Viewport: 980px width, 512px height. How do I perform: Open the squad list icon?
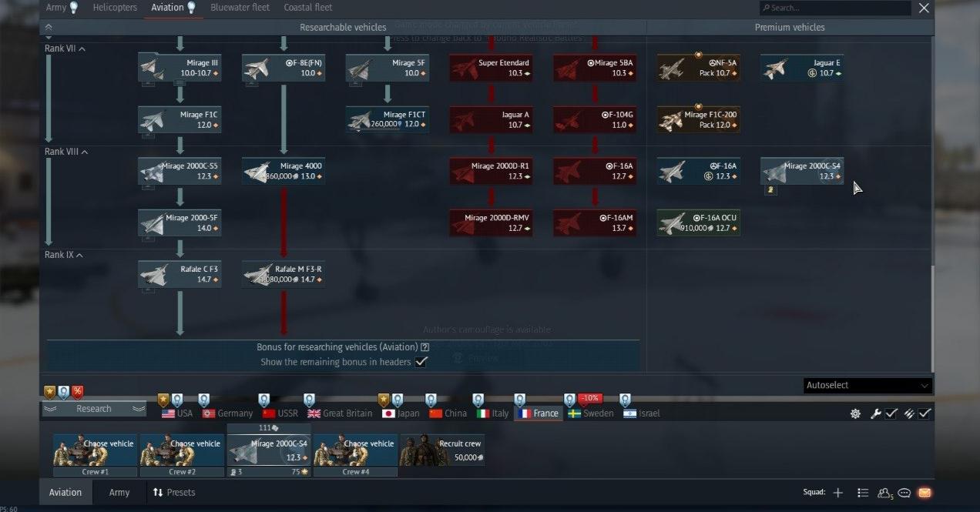pyautogui.click(x=863, y=493)
